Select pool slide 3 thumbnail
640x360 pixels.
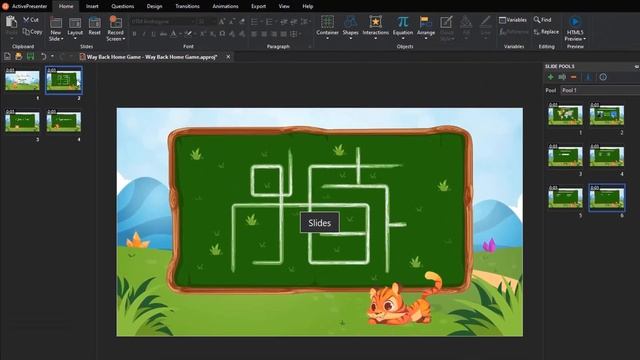565,156
